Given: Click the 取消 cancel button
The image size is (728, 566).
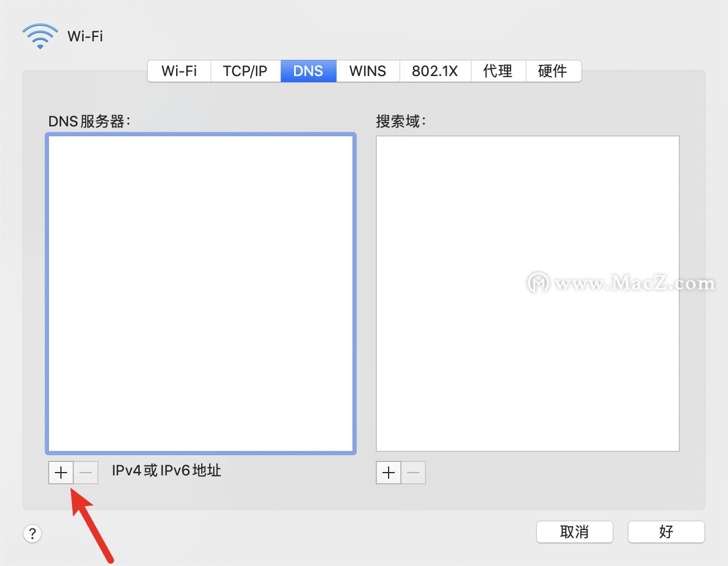Looking at the screenshot, I should coord(574,532).
